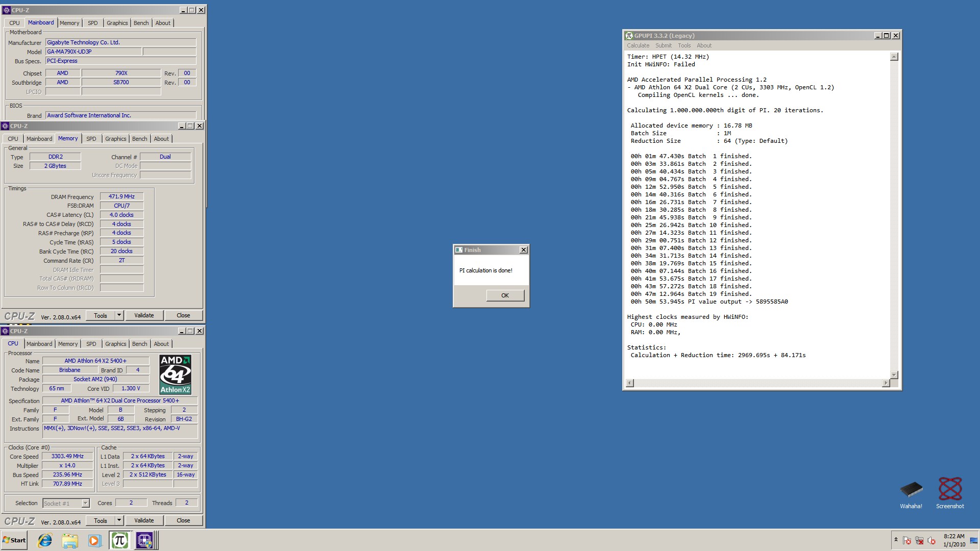The image size is (980, 551).
Task: Switch to Memory tab in CPU window
Action: click(68, 344)
